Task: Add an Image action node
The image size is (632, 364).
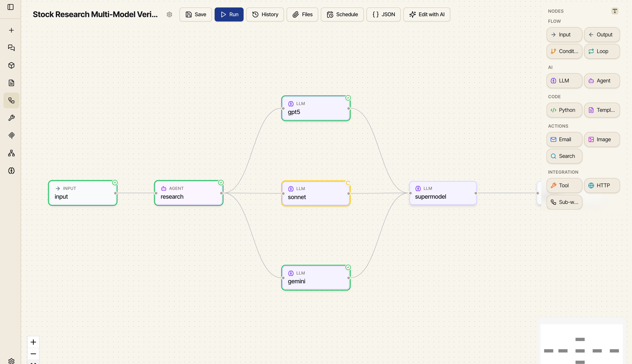Action: tap(602, 139)
